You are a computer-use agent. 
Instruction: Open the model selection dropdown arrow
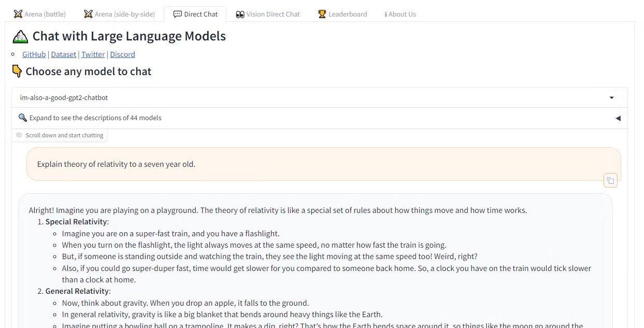point(611,97)
